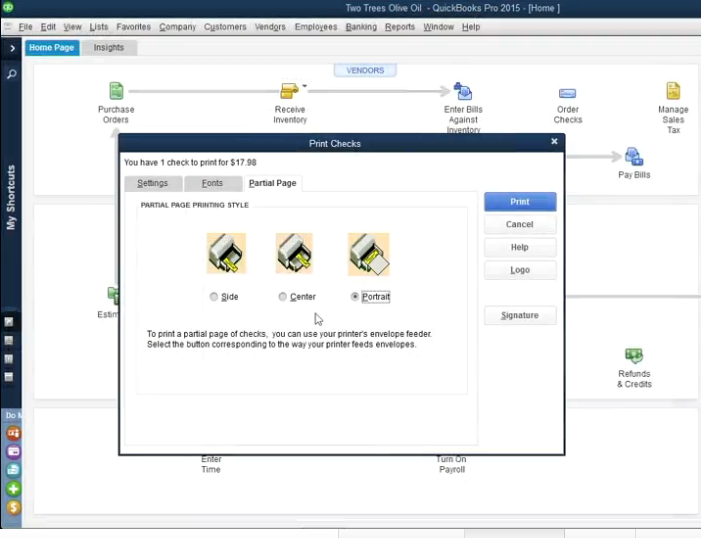Click the VENDORS section label
Screen dimensions: 701x538
[x=365, y=70]
